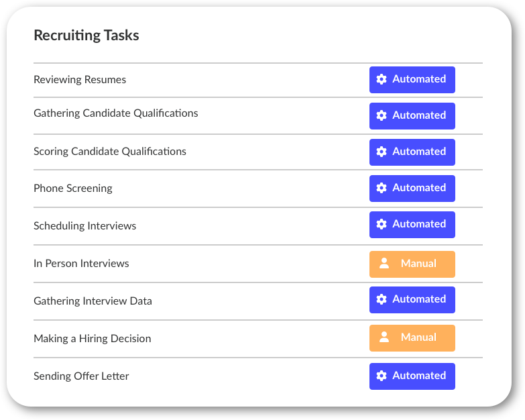
Task: Click gear icon in Phone Screening row
Action: pos(382,188)
